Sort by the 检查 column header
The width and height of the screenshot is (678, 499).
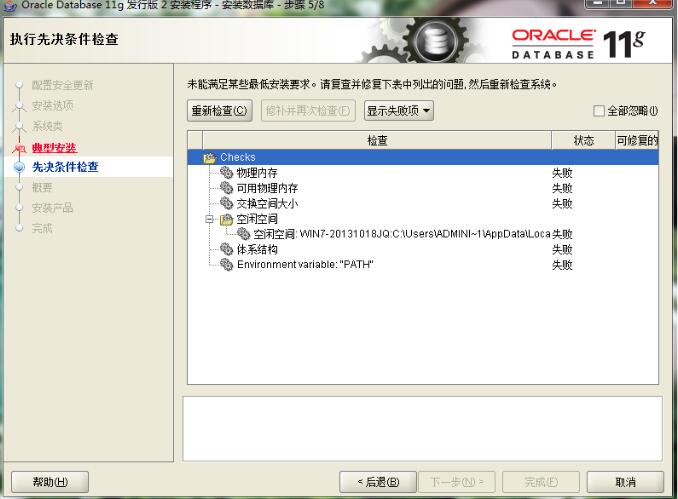pyautogui.click(x=377, y=141)
